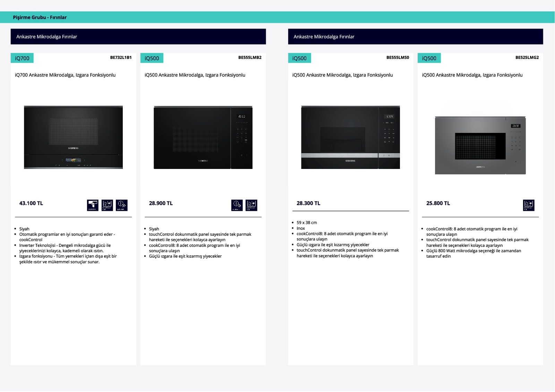
Task: Click the bullet 'Inverter Teknolojisi - Dengeli mikrodalga gücü'
Action: tap(65, 248)
